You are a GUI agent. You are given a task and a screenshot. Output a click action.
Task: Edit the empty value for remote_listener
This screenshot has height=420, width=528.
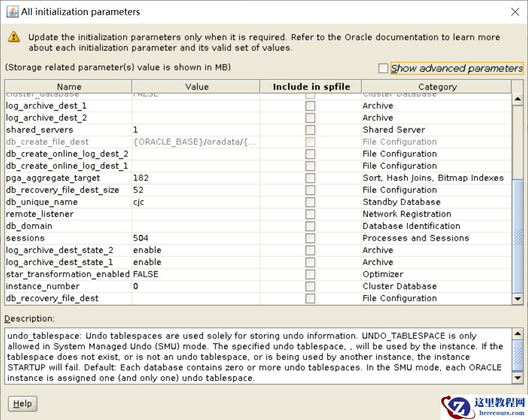pos(195,214)
